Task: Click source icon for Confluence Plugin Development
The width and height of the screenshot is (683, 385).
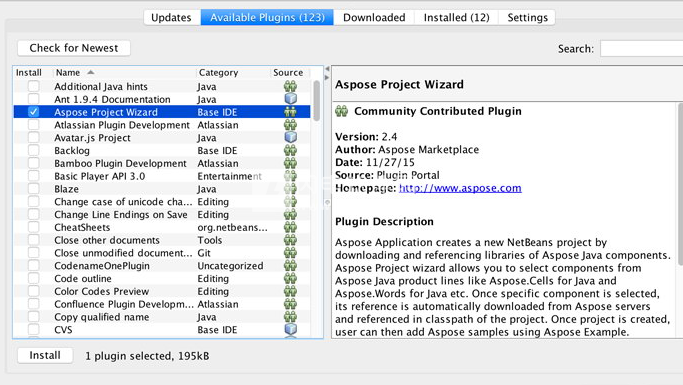Action: coord(291,304)
